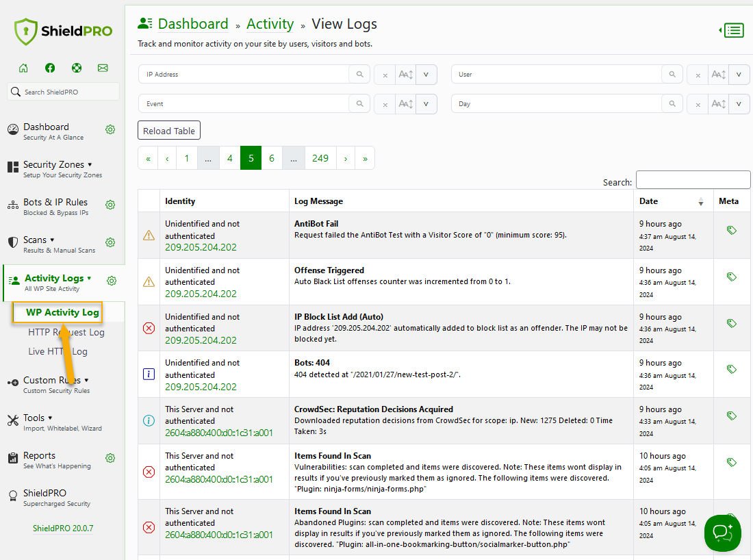753x560 pixels.
Task: Click the email envelope icon in sidebar
Action: [103, 68]
